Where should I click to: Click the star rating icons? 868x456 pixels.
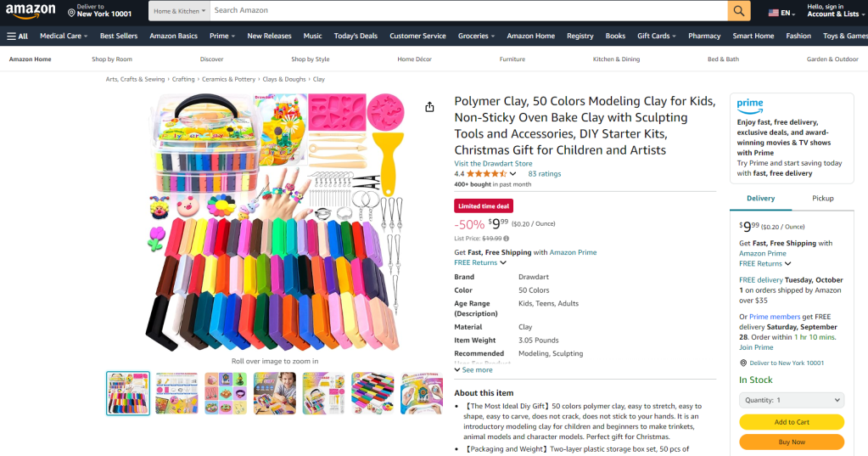(486, 174)
